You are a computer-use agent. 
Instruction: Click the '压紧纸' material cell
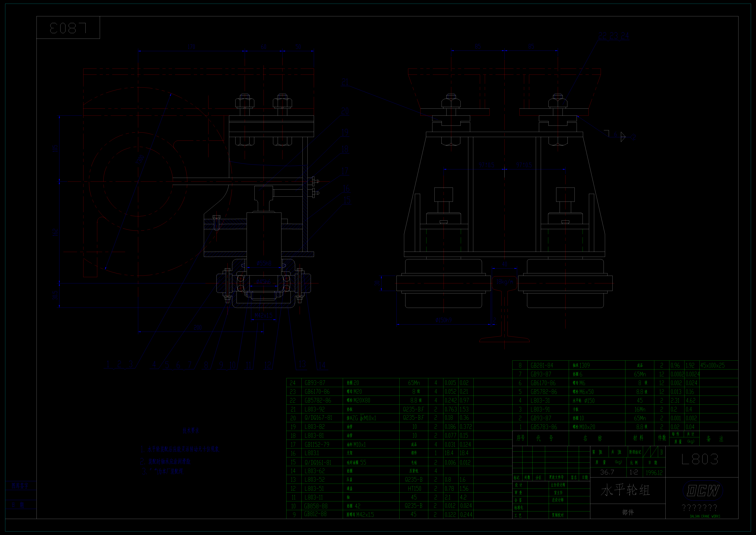tap(414, 471)
